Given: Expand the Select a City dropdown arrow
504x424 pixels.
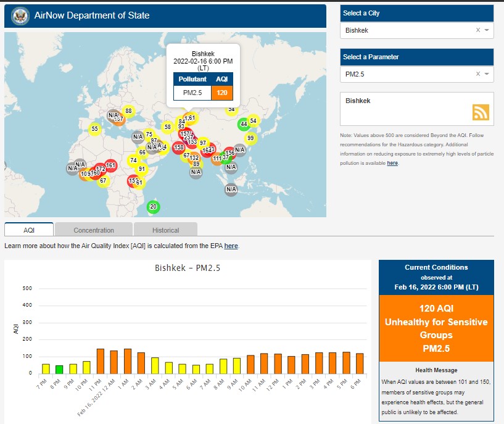Looking at the screenshot, I should click(x=487, y=30).
